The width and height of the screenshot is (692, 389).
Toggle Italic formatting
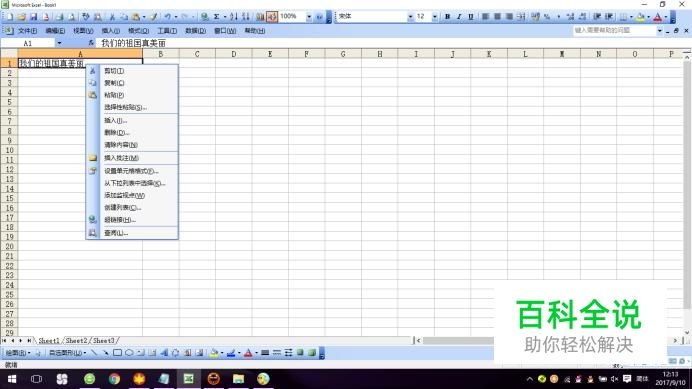point(459,17)
